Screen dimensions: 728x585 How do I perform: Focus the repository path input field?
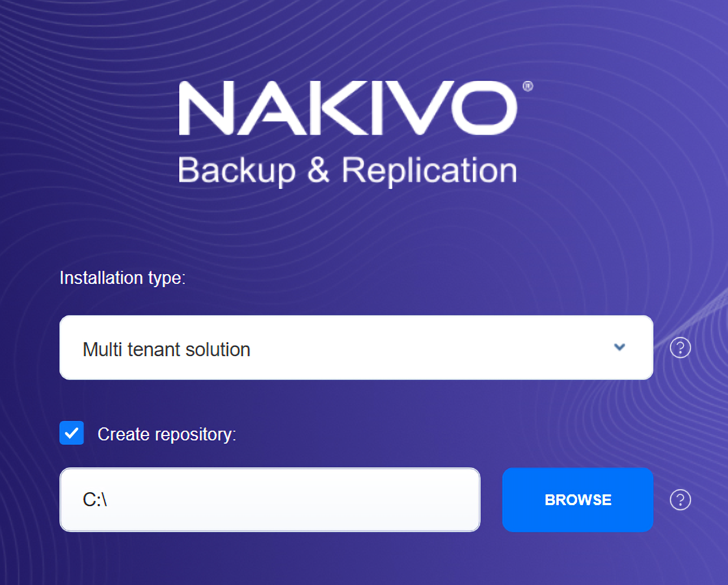[269, 500]
